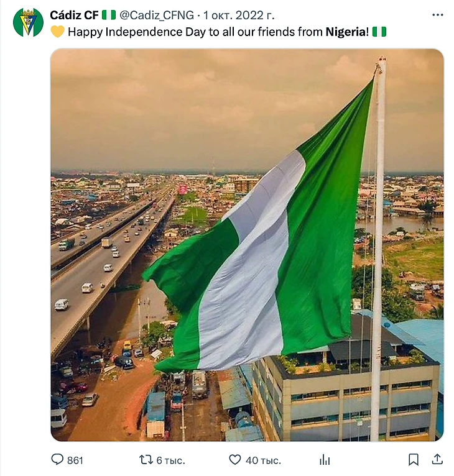Like the tweet with the heart icon
This screenshot has height=476, width=454.
click(x=235, y=460)
